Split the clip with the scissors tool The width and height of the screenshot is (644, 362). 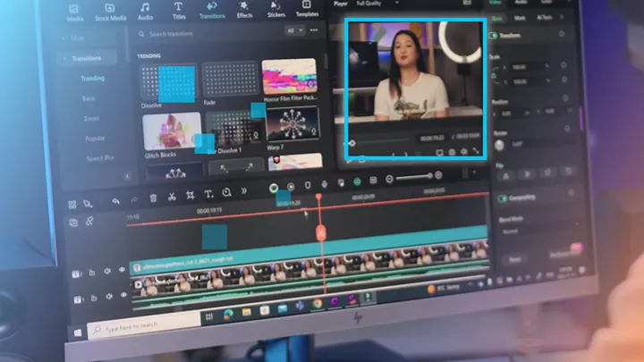tap(172, 197)
